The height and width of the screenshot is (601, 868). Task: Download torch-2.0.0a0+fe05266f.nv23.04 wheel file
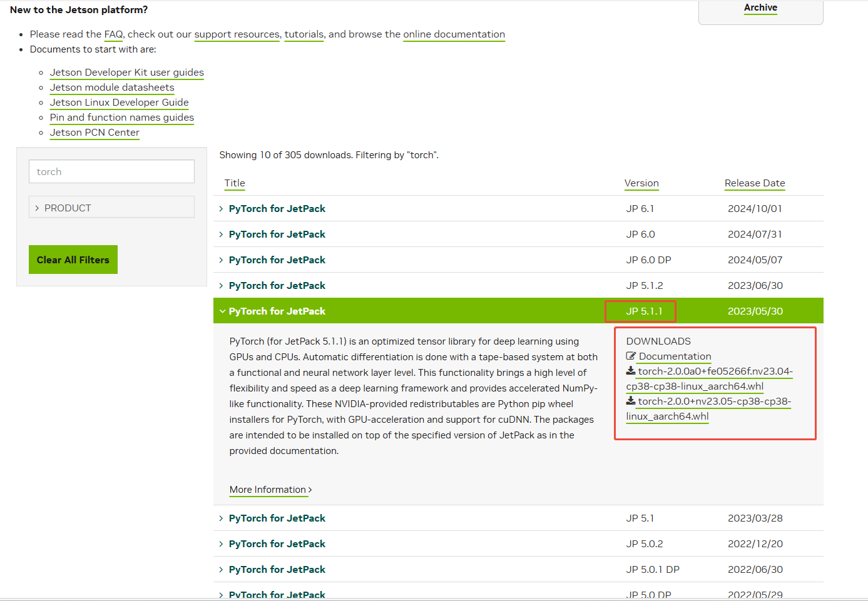coord(710,379)
